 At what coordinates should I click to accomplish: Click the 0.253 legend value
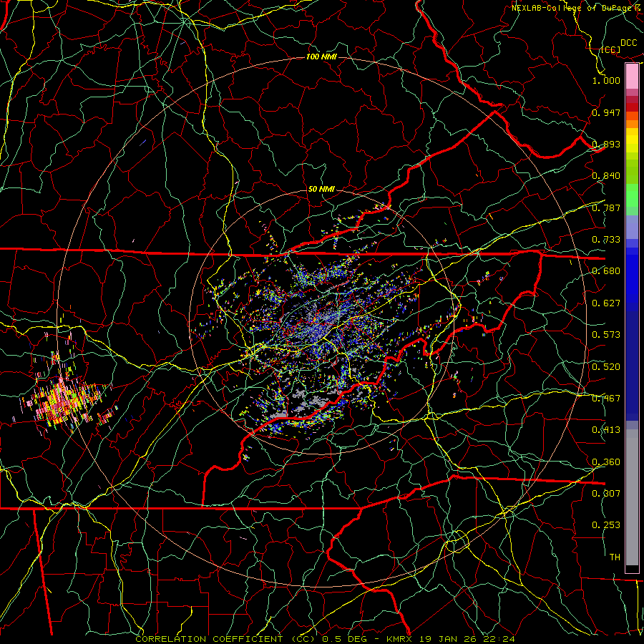point(606,525)
